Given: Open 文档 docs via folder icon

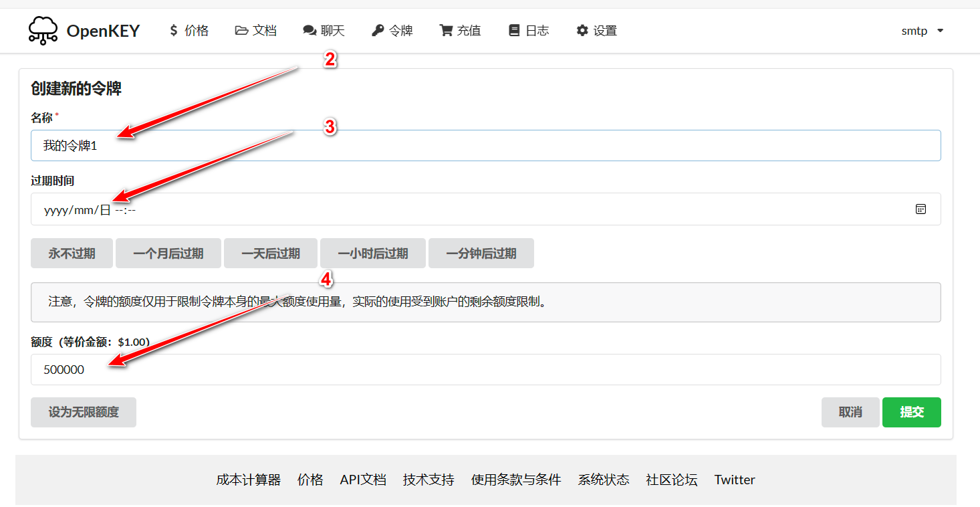Looking at the screenshot, I should (241, 31).
